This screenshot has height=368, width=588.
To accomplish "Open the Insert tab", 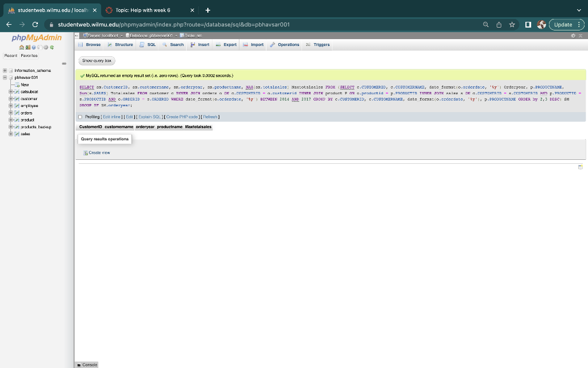I will [x=199, y=45].
